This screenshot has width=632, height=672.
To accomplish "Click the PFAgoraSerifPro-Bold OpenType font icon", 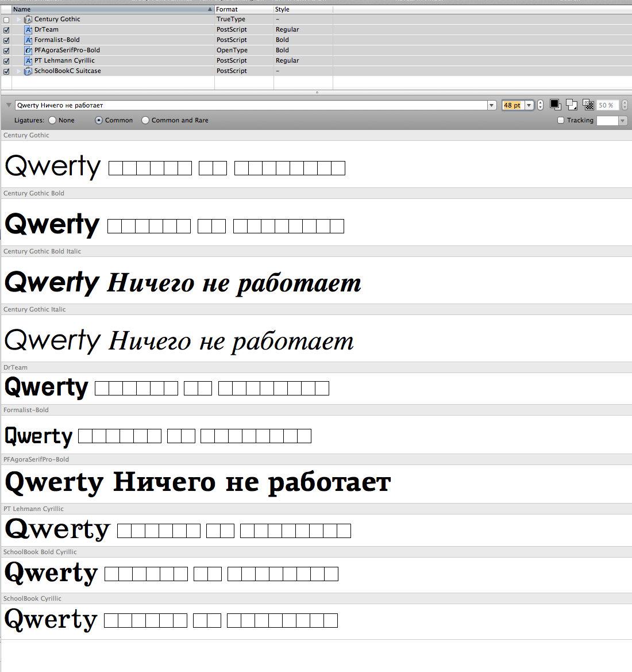I will [28, 51].
